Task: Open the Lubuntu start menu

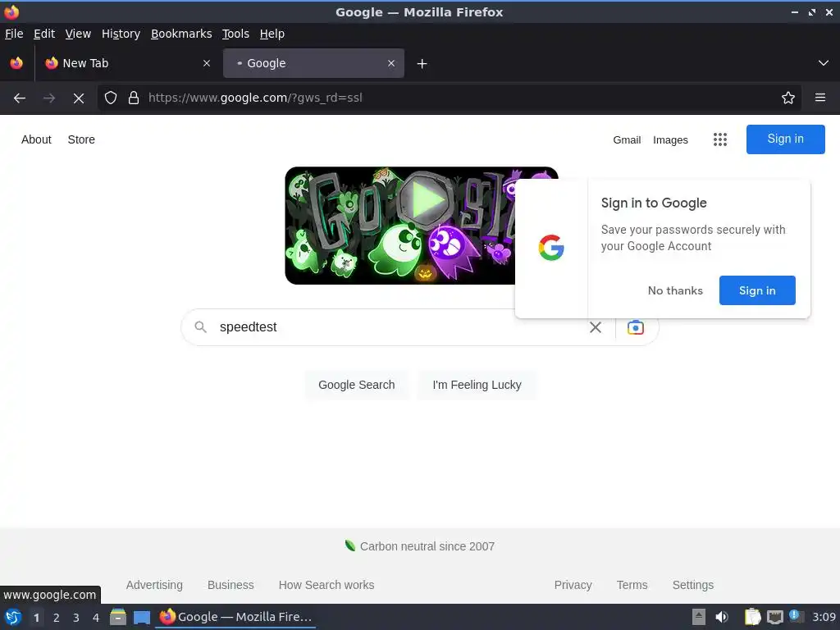Action: [13, 617]
